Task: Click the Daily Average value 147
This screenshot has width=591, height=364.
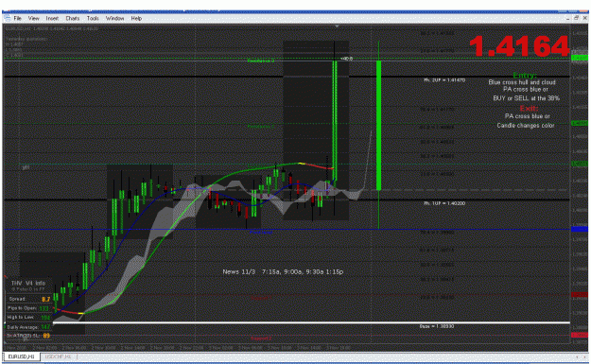Action: click(45, 327)
